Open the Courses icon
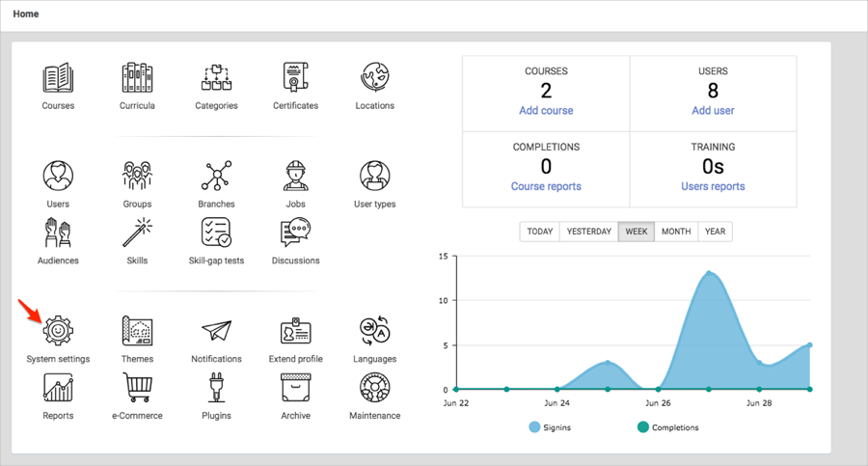 tap(58, 79)
